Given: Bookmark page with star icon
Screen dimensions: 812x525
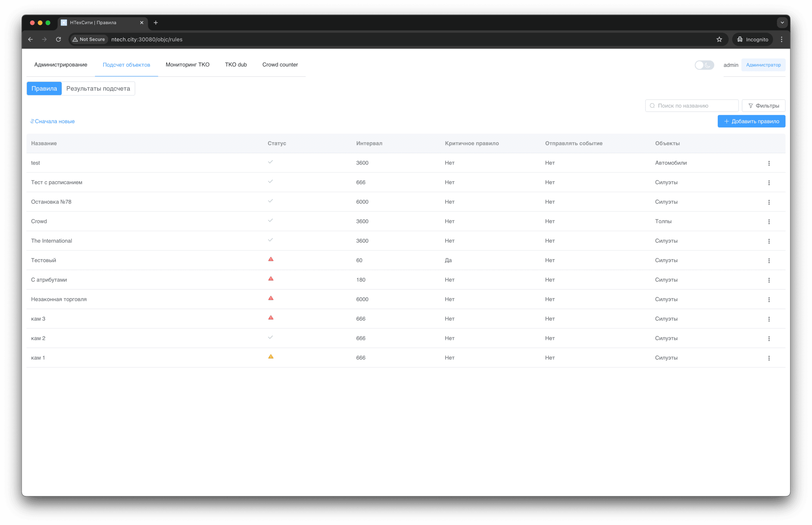Looking at the screenshot, I should [x=719, y=39].
